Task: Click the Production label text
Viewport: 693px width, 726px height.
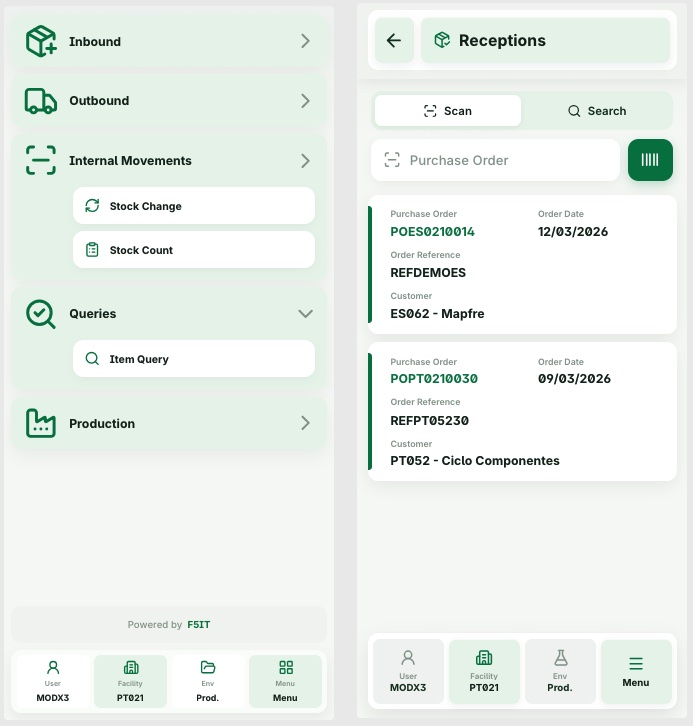Action: pos(102,424)
